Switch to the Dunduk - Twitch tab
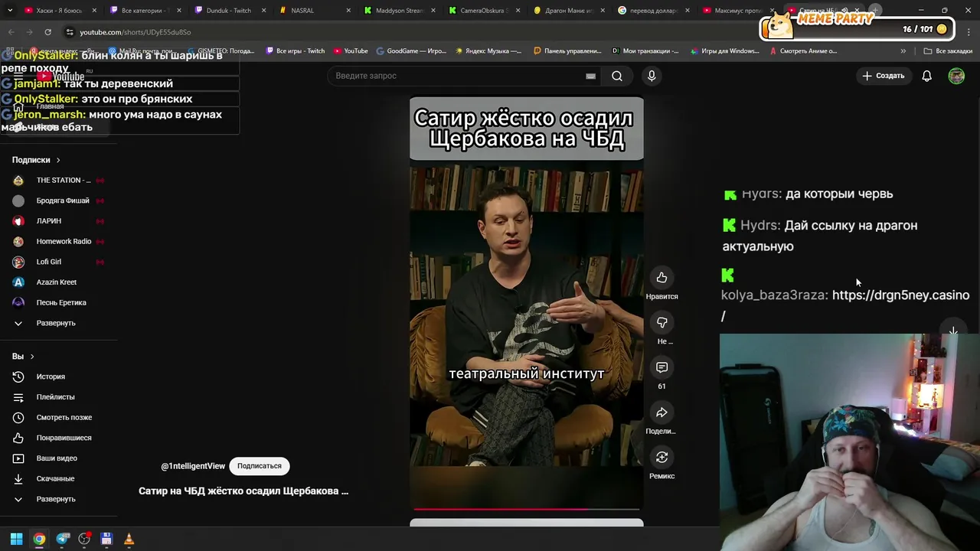980x551 pixels. tap(228, 11)
